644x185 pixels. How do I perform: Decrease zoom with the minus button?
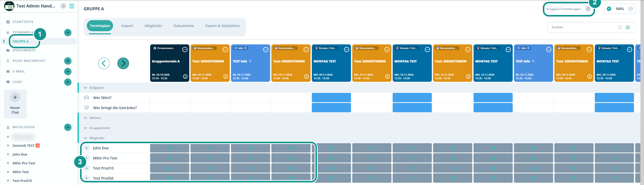point(609,9)
